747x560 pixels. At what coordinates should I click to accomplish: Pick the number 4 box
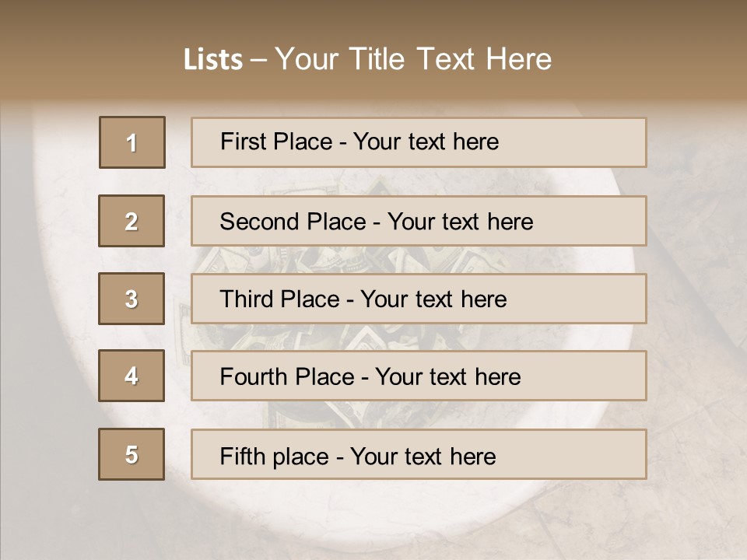pos(132,376)
